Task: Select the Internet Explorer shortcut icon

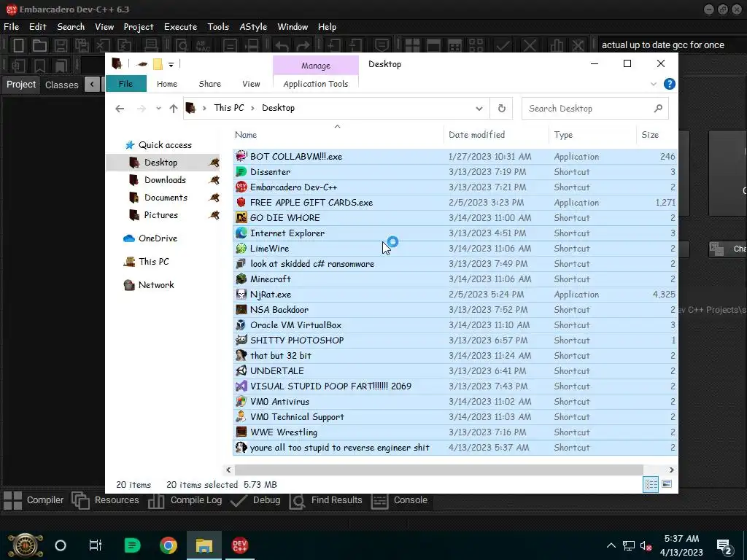Action: click(241, 233)
